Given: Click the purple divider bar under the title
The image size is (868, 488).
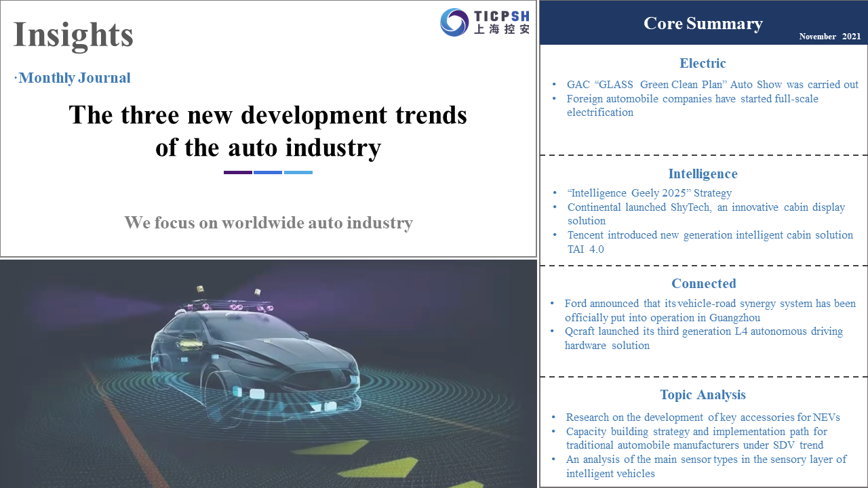Looking at the screenshot, I should [237, 172].
